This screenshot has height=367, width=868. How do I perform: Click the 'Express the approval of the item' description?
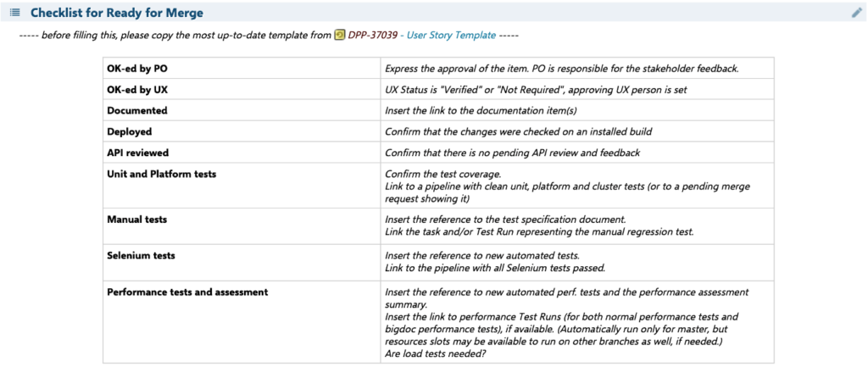click(x=562, y=69)
